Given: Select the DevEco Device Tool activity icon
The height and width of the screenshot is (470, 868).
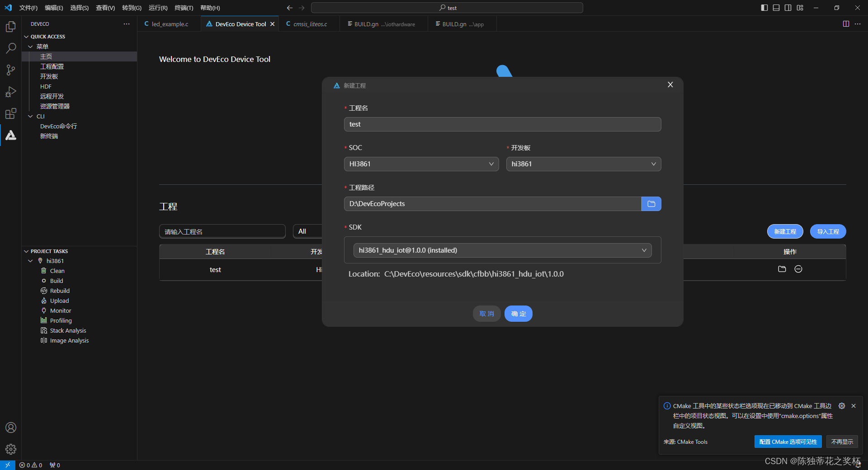Looking at the screenshot, I should pos(11,135).
